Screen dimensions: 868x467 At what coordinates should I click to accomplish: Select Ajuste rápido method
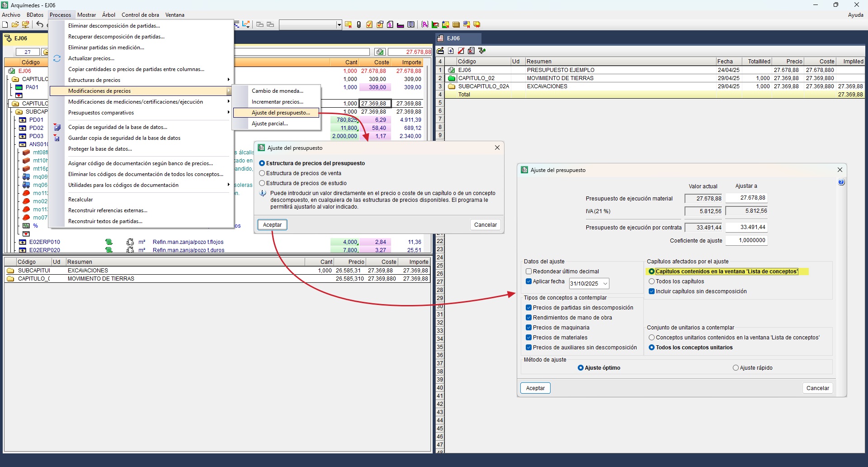(x=736, y=368)
